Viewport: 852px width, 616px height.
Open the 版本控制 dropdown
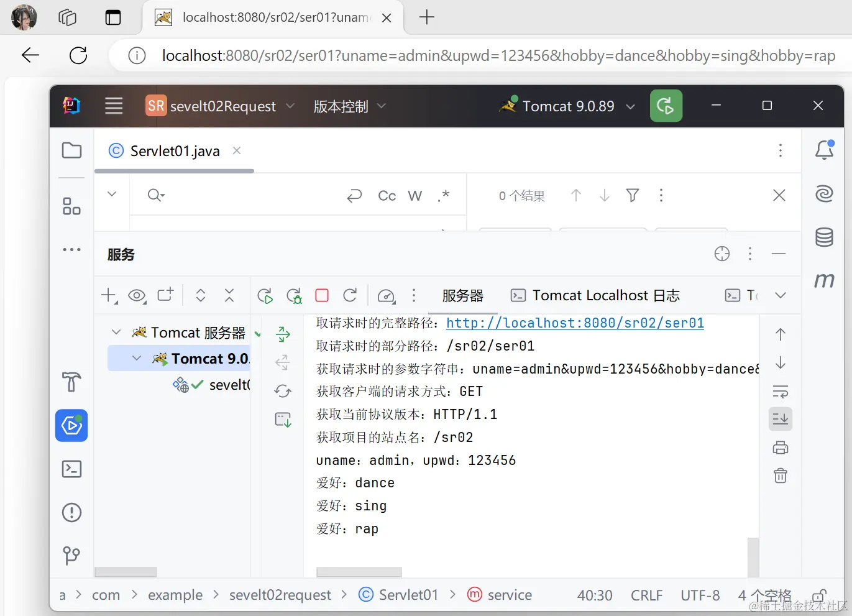click(349, 106)
